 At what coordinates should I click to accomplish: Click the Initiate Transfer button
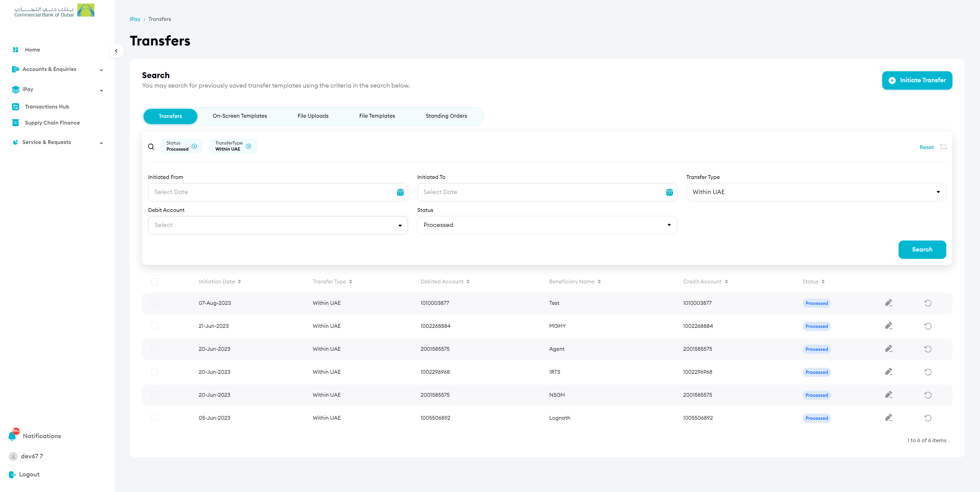click(x=917, y=80)
